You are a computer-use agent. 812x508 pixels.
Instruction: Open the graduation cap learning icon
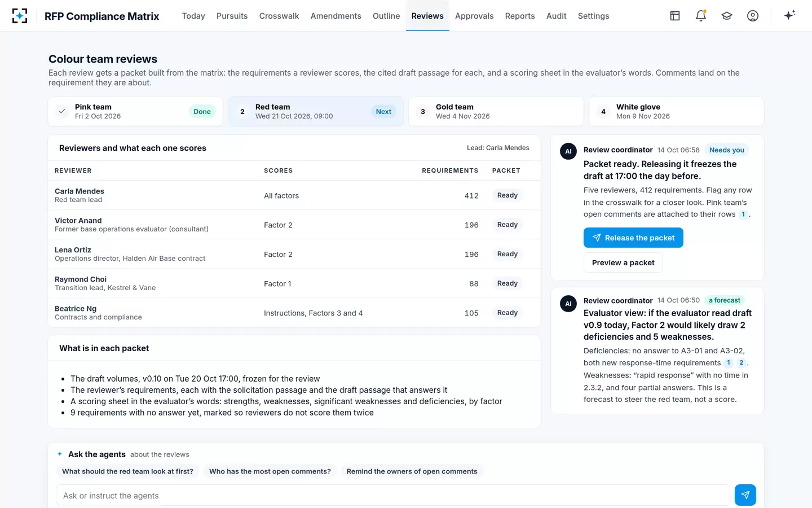pos(727,16)
